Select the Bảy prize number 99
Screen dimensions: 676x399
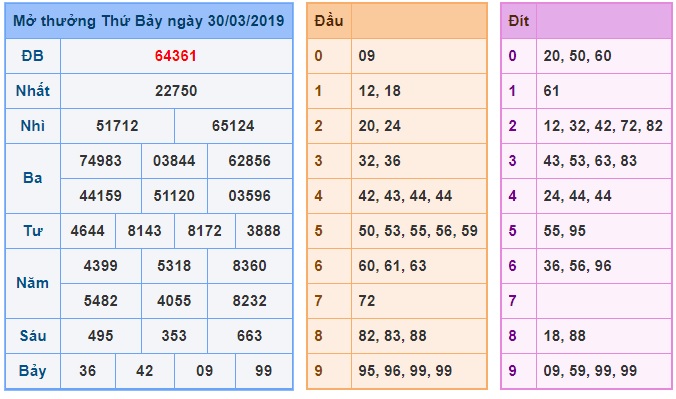tap(263, 371)
